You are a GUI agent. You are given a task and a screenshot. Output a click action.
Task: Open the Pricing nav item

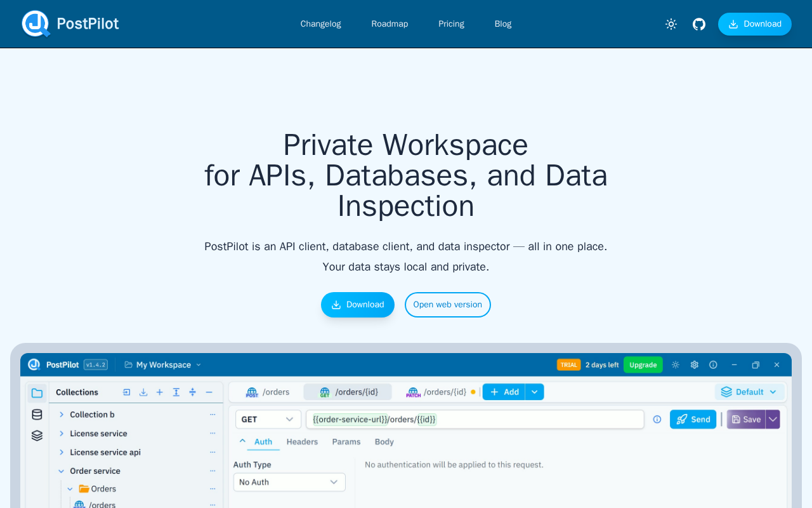(452, 24)
